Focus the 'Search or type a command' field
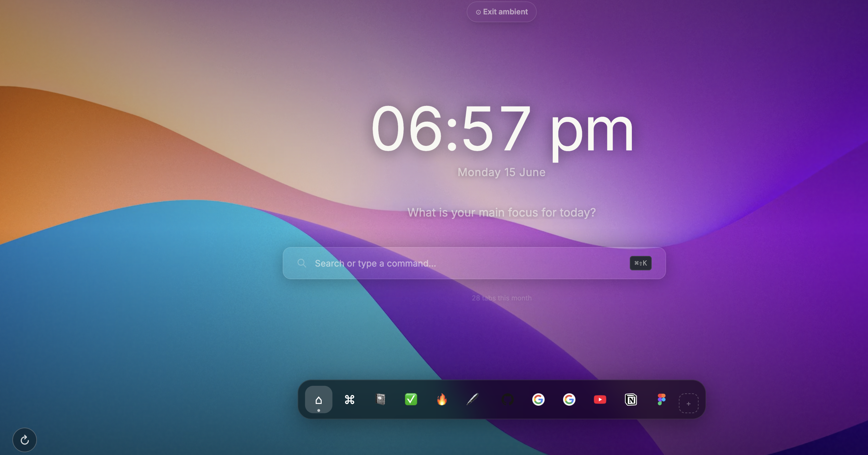 (x=474, y=263)
